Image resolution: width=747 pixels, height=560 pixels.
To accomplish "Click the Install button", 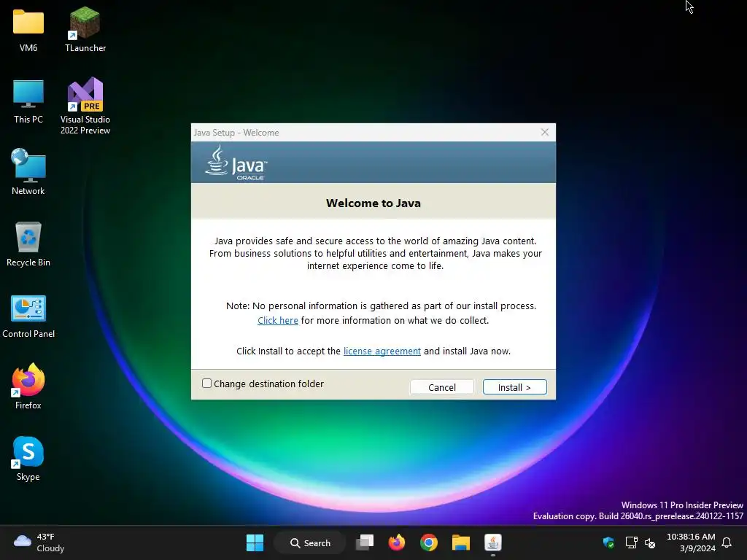I will [x=514, y=387].
